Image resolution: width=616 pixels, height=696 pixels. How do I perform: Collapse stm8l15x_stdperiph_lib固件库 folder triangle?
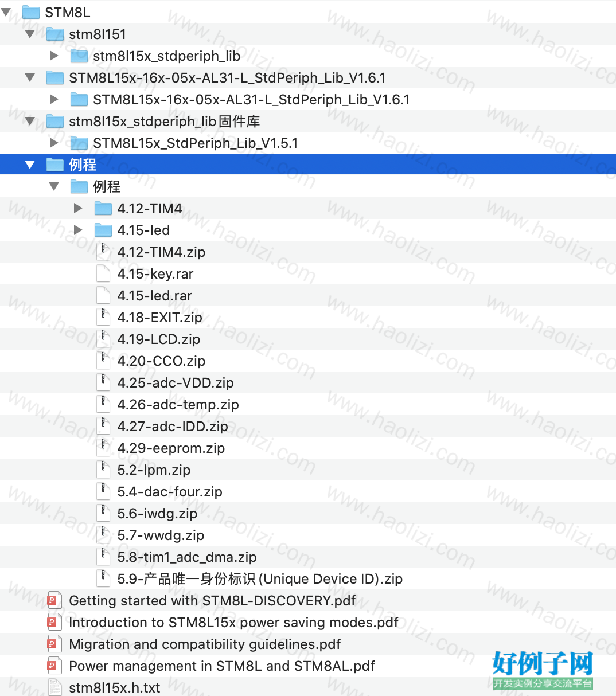(30, 121)
